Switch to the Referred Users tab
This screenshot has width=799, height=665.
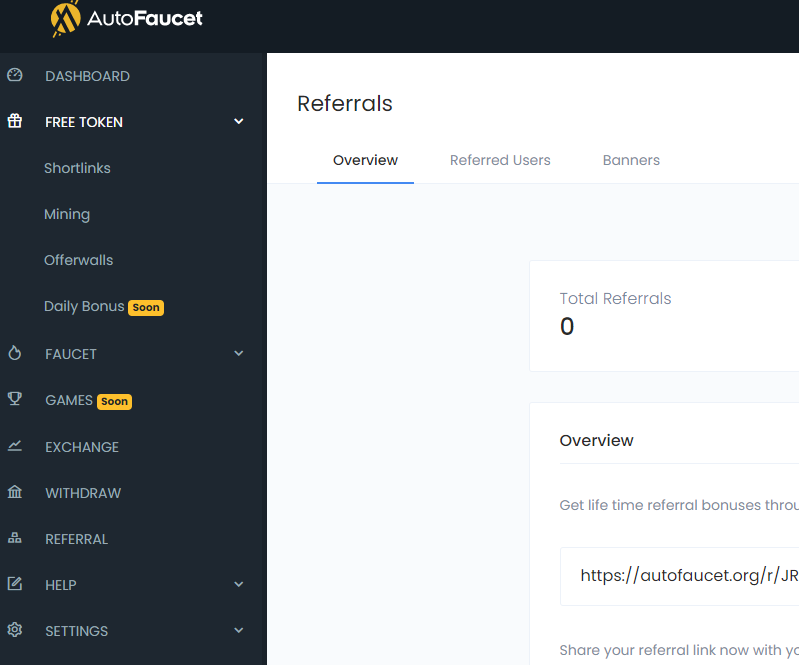(500, 160)
